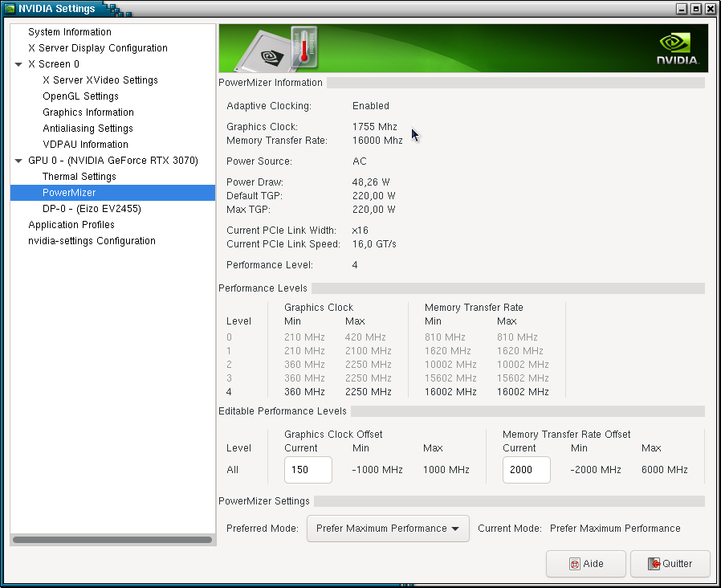Open Application Profiles page

71,225
